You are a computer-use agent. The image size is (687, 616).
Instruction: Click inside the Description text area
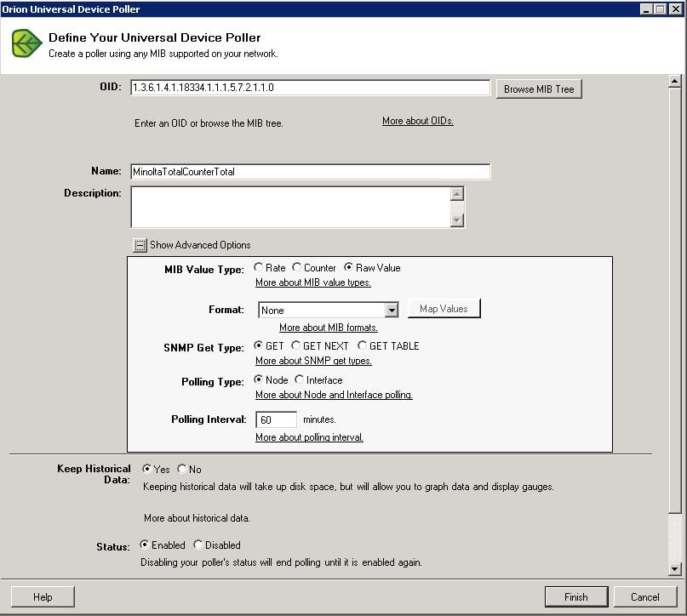(291, 207)
